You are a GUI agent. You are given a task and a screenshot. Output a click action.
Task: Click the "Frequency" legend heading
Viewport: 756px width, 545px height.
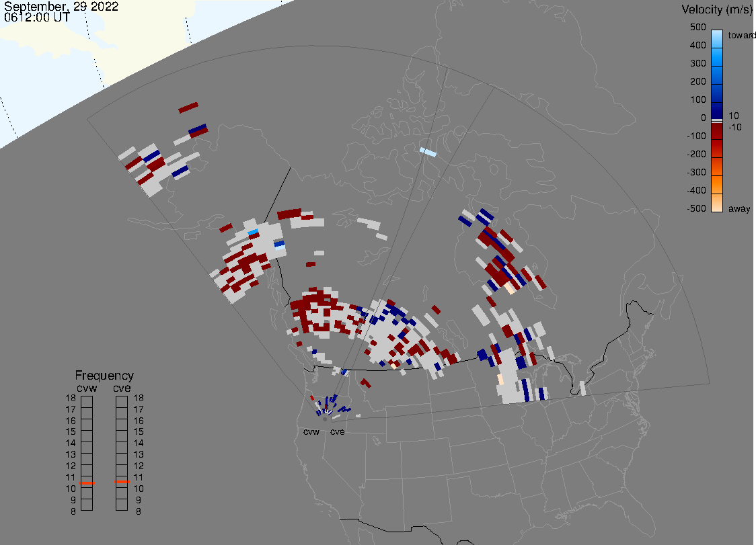tap(104, 376)
